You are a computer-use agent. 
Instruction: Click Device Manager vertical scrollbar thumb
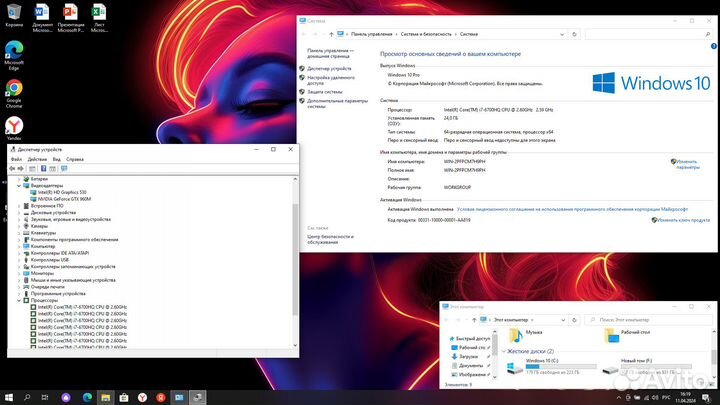point(295,259)
